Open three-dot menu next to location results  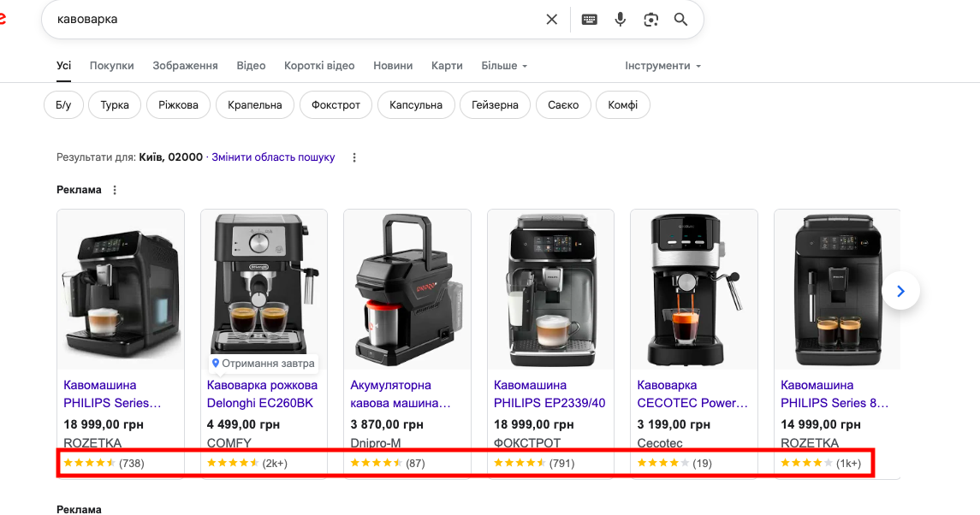pyautogui.click(x=354, y=157)
